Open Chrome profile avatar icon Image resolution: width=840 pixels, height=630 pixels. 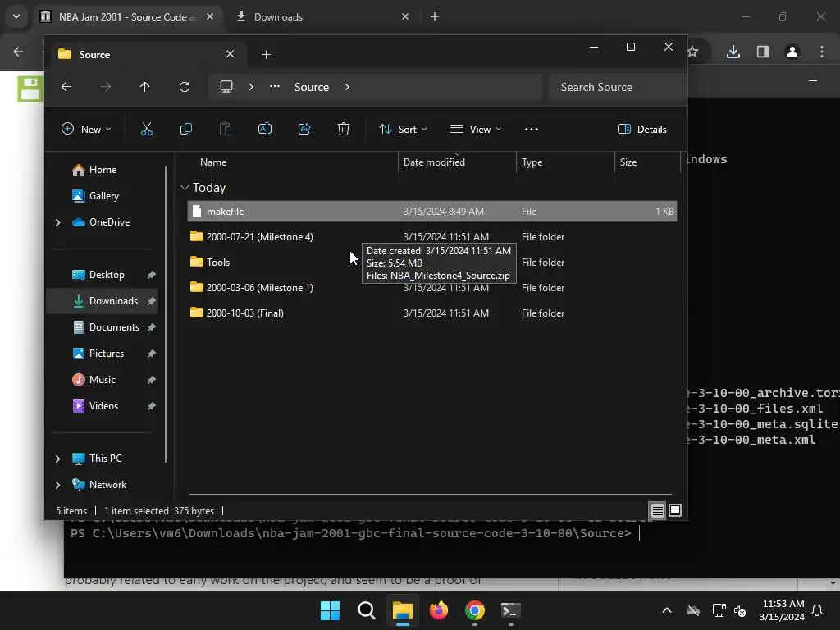(x=792, y=52)
